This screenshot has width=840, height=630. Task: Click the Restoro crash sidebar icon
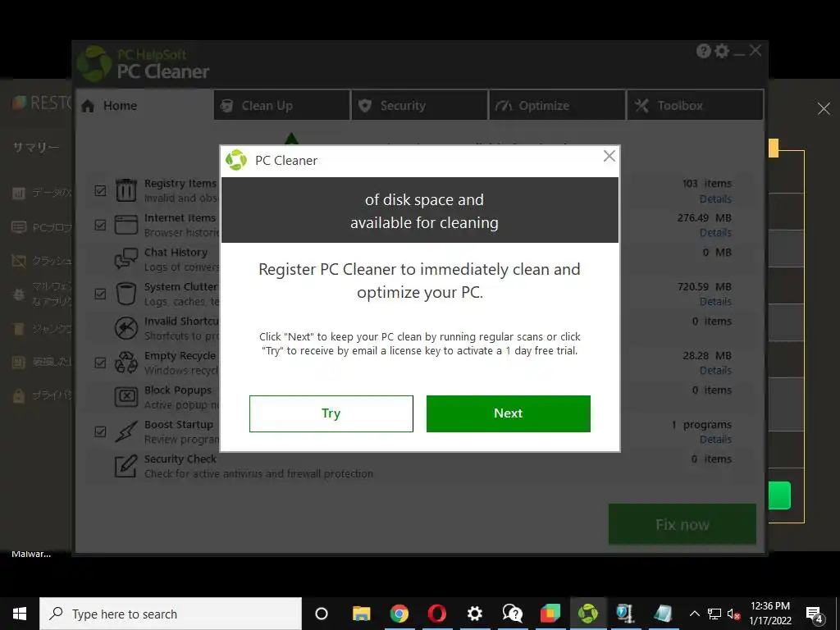tap(19, 261)
